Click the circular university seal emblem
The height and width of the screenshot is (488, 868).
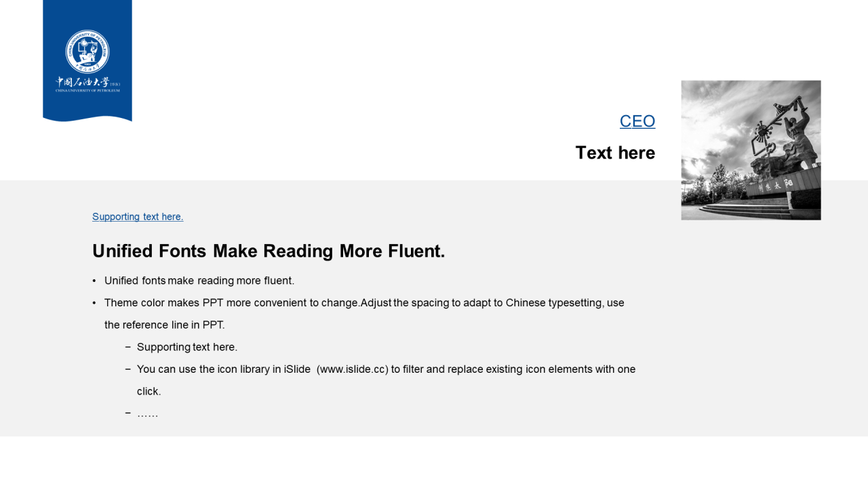pos(87,52)
